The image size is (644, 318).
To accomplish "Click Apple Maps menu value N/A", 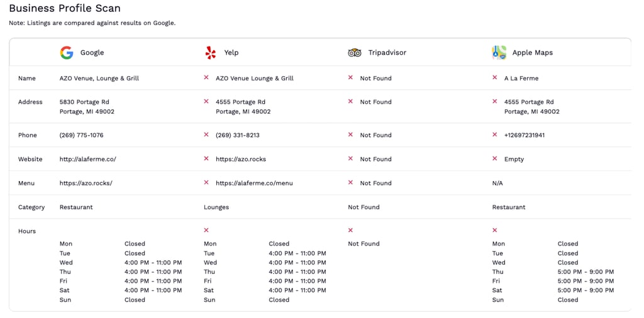I will coord(497,183).
